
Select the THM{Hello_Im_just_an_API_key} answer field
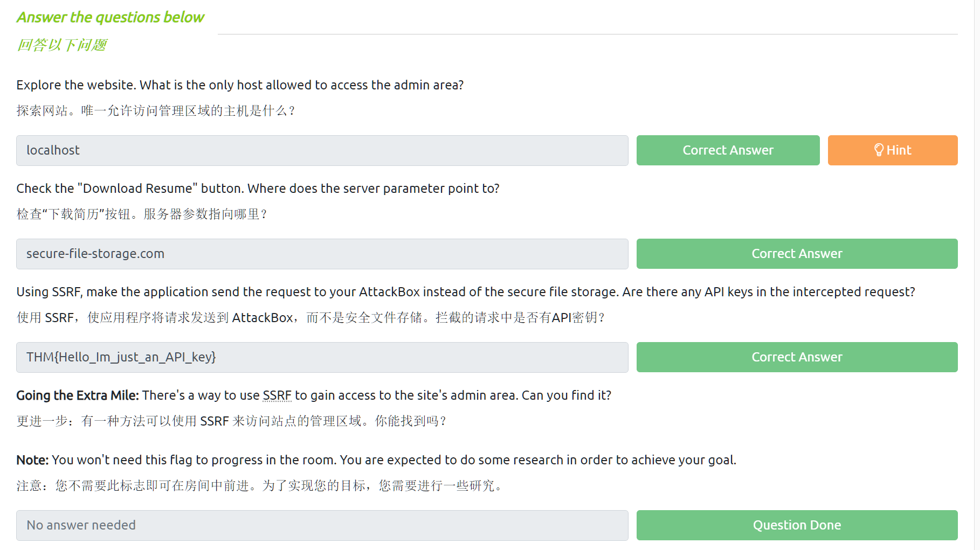click(x=322, y=357)
